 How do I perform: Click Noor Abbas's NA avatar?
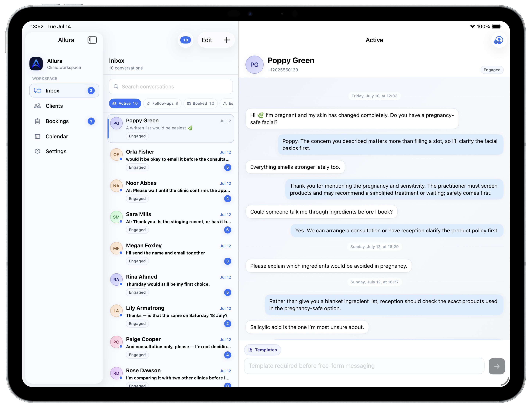(x=116, y=186)
